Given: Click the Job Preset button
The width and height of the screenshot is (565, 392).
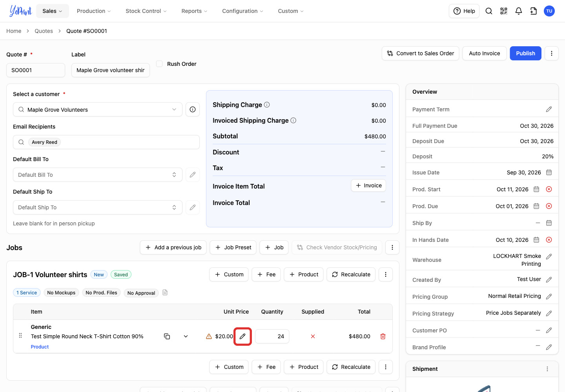Looking at the screenshot, I should click(x=233, y=247).
